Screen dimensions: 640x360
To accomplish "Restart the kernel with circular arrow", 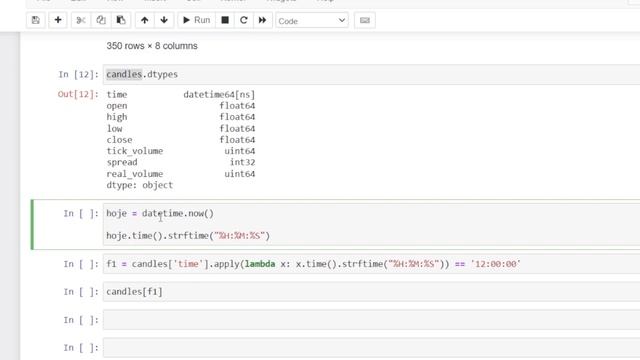I will (244, 20).
